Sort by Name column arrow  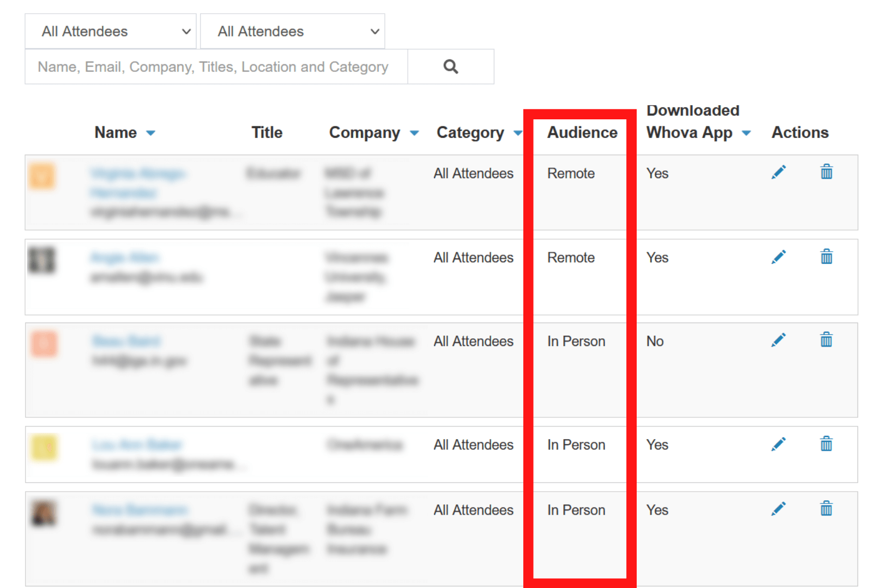tap(151, 133)
